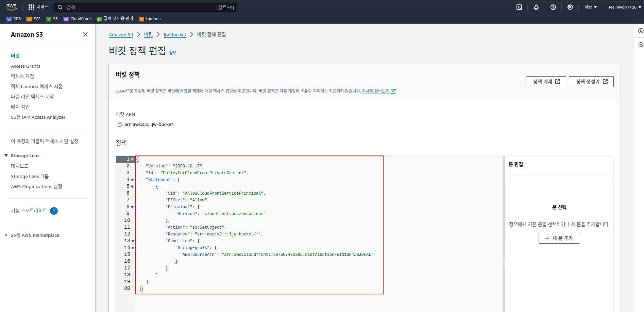Viewport: 644px width, 312px height.
Task: Go to 버킷 breadcrumb link
Action: (148, 34)
